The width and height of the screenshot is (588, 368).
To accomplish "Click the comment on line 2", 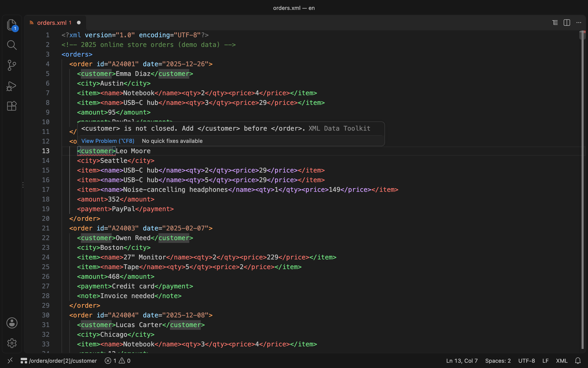I will pyautogui.click(x=149, y=45).
